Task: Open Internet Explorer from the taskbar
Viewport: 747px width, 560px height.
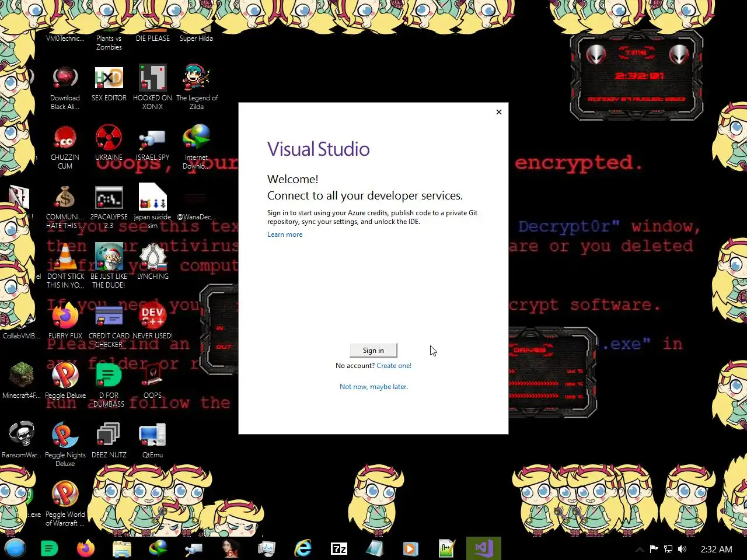Action: tap(303, 548)
